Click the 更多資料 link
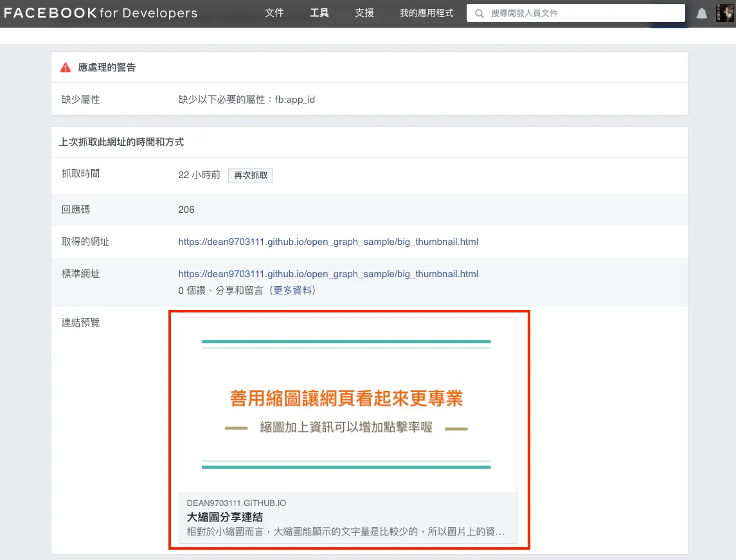Viewport: 736px width, 560px height. 292,291
